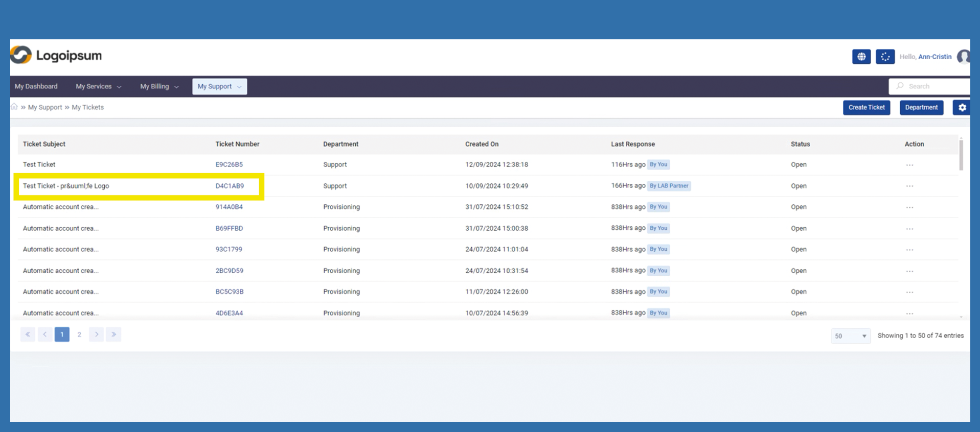Go to the last page of tickets
This screenshot has width=980, height=432.
(113, 334)
